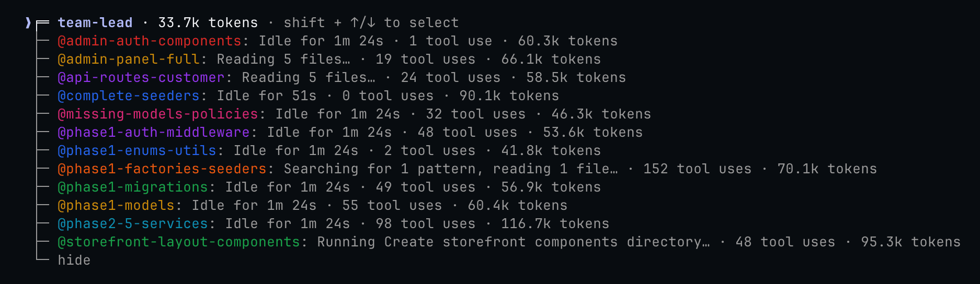Open the @admin-panel-full agent
The image size is (980, 284).
click(x=128, y=60)
